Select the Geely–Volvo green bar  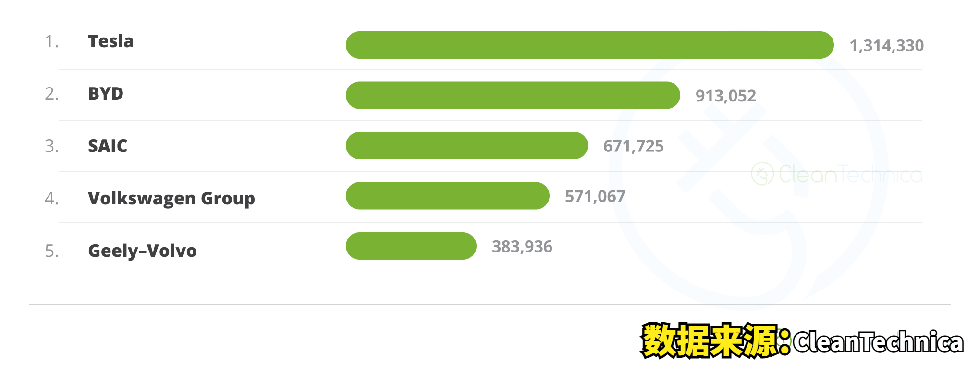coord(411,246)
